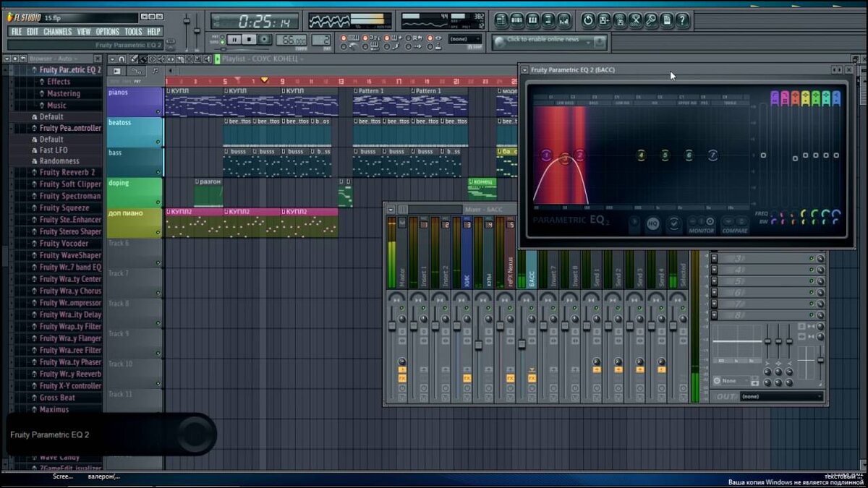Click the render to audio file icon
This screenshot has height=488, width=868.
click(619, 20)
